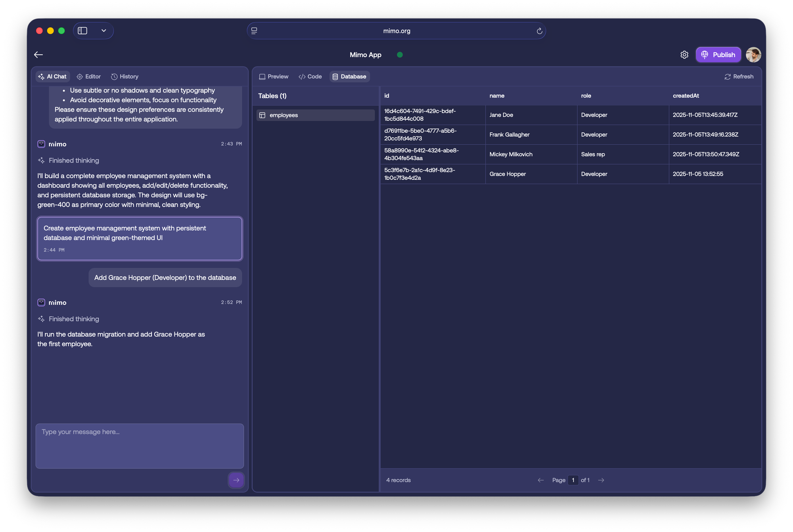This screenshot has width=793, height=532.
Task: Click the green status indicator dot
Action: pos(400,55)
